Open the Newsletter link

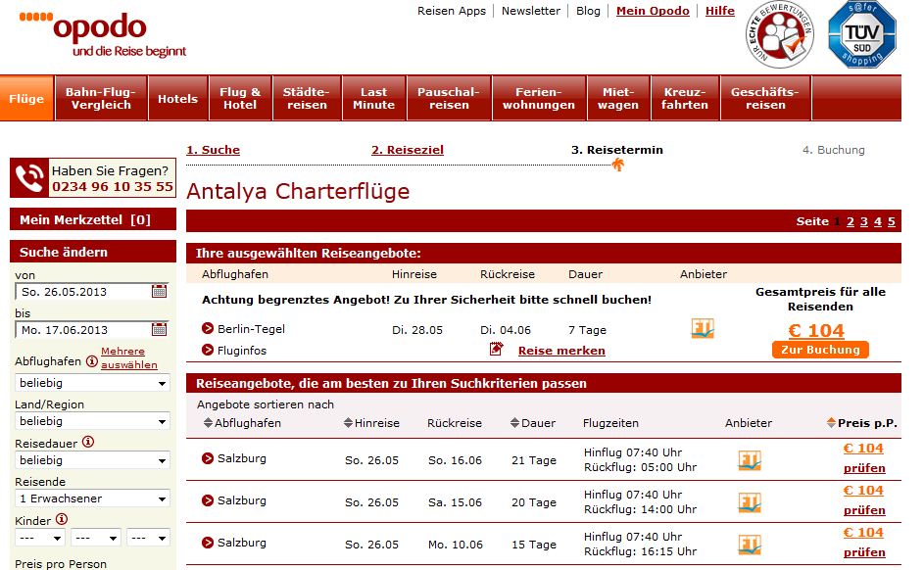click(531, 11)
